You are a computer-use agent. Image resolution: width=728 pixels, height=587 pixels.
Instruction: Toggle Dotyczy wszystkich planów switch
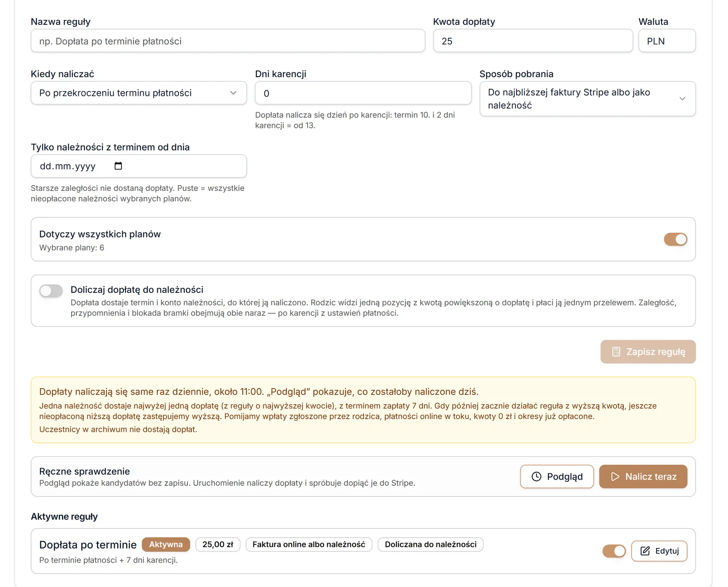tap(676, 239)
